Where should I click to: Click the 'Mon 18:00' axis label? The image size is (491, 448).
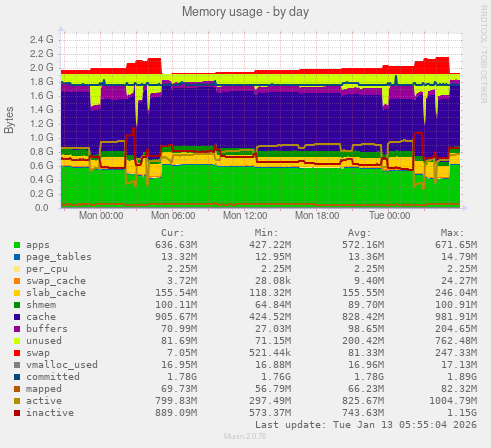pos(317,216)
